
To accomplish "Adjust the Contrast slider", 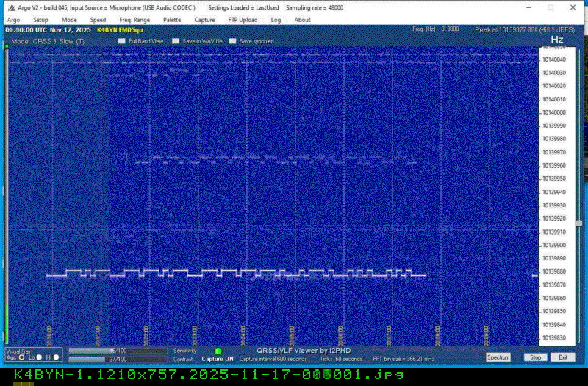I will click(x=116, y=359).
